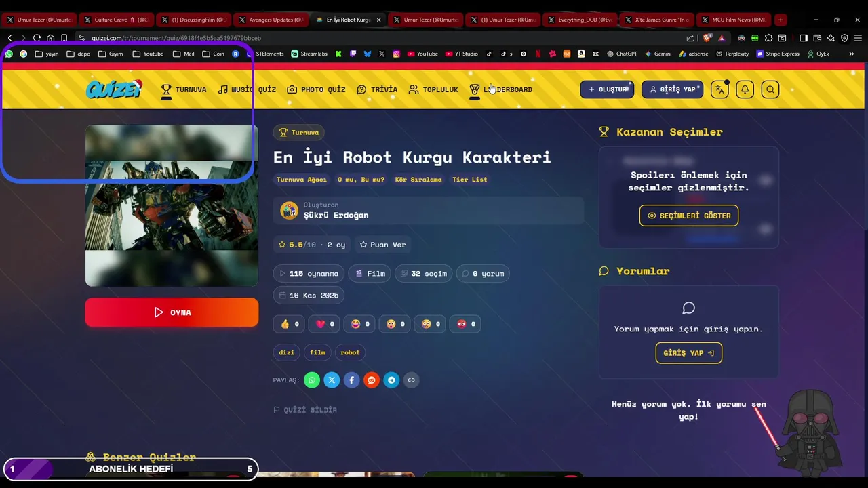868x488 pixels.
Task: Click Giriş Yap in the comments panel
Action: (689, 353)
